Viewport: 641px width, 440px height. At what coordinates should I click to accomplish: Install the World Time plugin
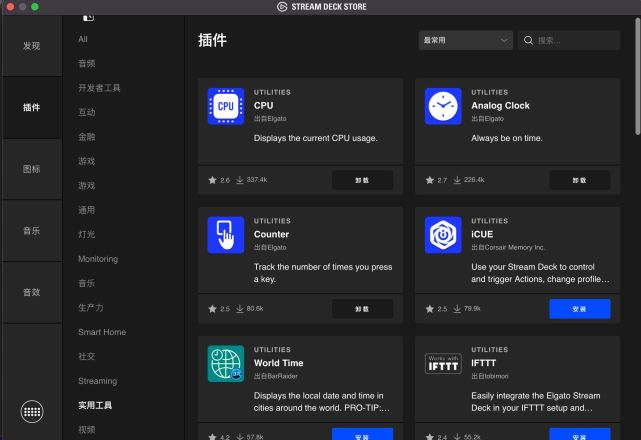coord(362,434)
